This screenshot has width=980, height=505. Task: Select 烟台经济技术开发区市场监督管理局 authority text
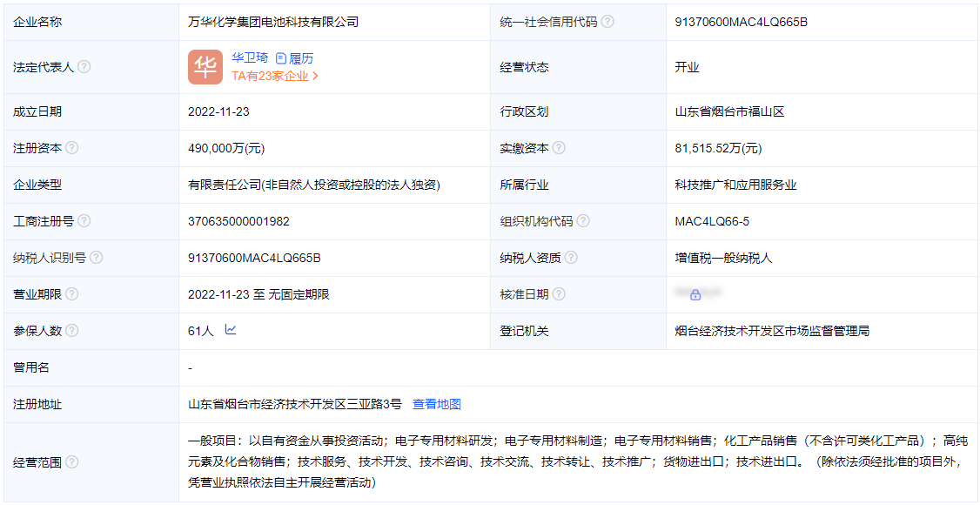pyautogui.click(x=773, y=331)
